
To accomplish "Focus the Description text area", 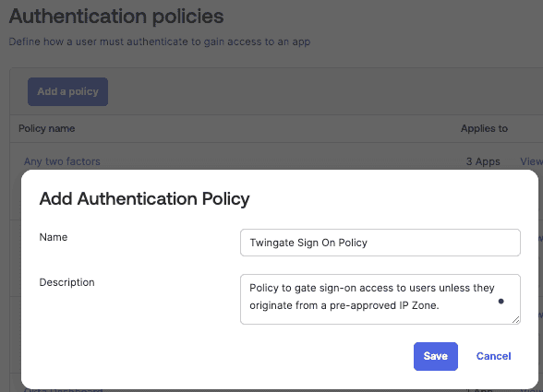I will click(380, 299).
